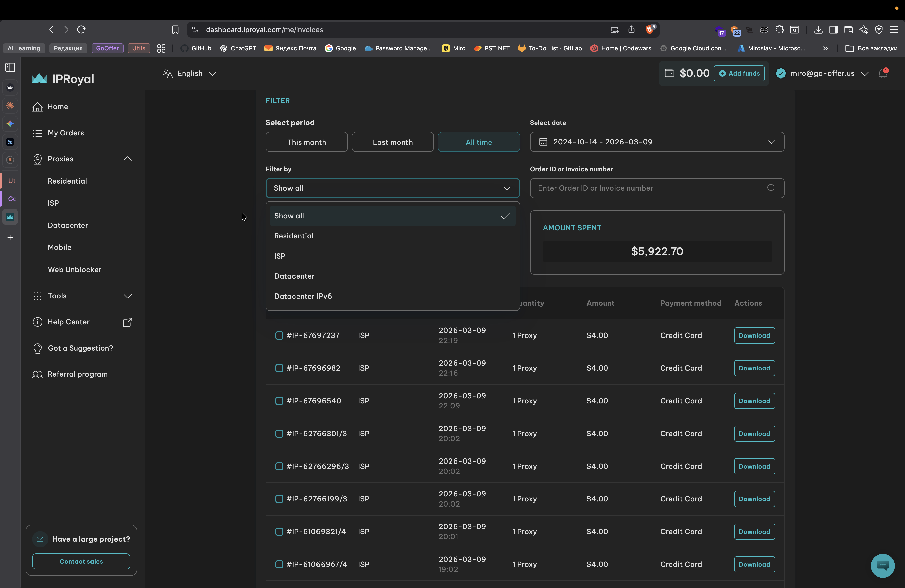The image size is (905, 588).
Task: Open the date range dropdown
Action: (657, 142)
